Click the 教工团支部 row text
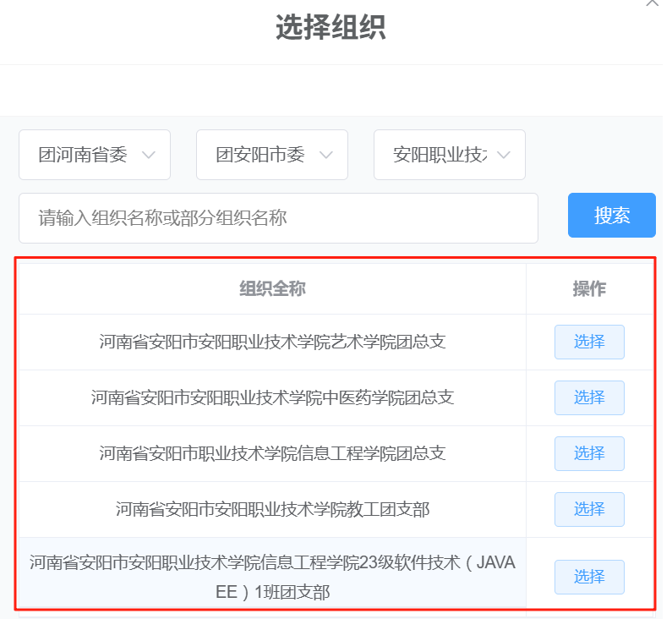This screenshot has width=672, height=619. [x=272, y=510]
